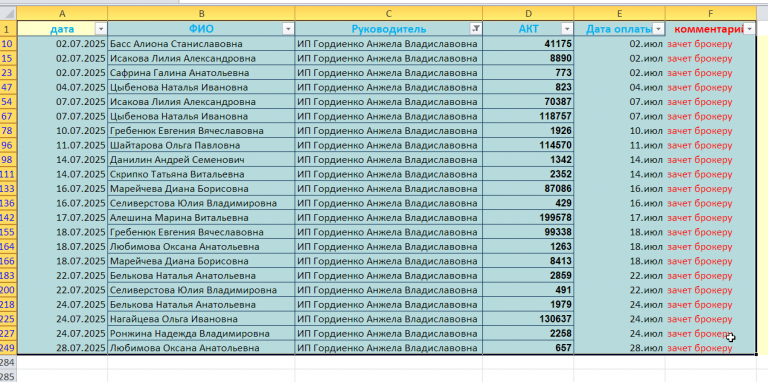Select АКТ value 118757
Viewport: 768px width, 382px height.
tap(528, 117)
